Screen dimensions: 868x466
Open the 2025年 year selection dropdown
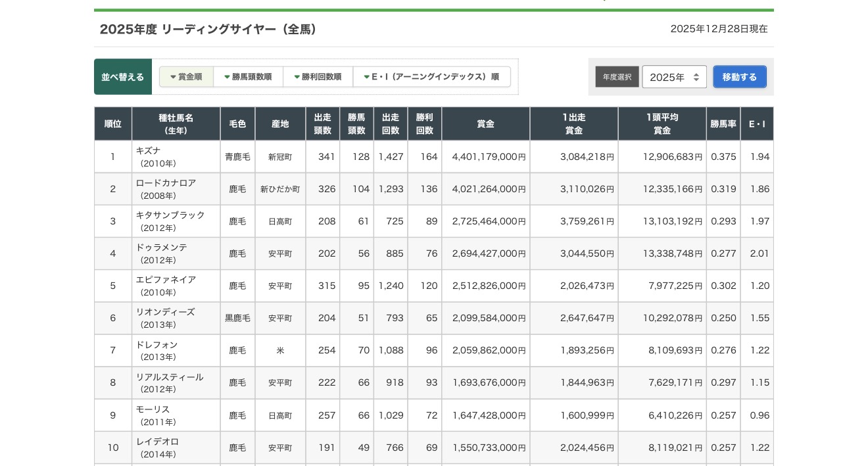point(674,77)
